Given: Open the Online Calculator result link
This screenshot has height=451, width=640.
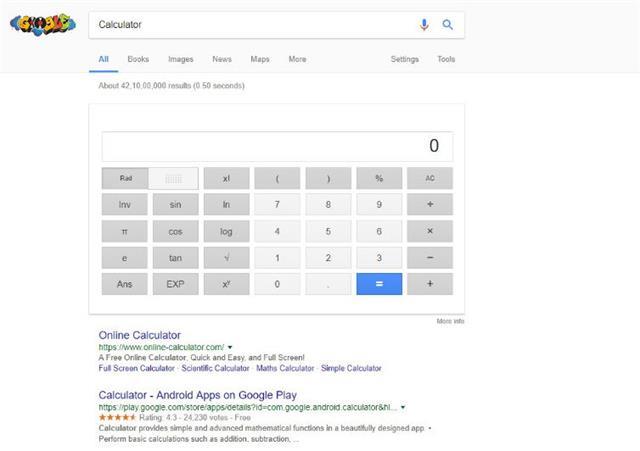Looking at the screenshot, I should coord(140,335).
